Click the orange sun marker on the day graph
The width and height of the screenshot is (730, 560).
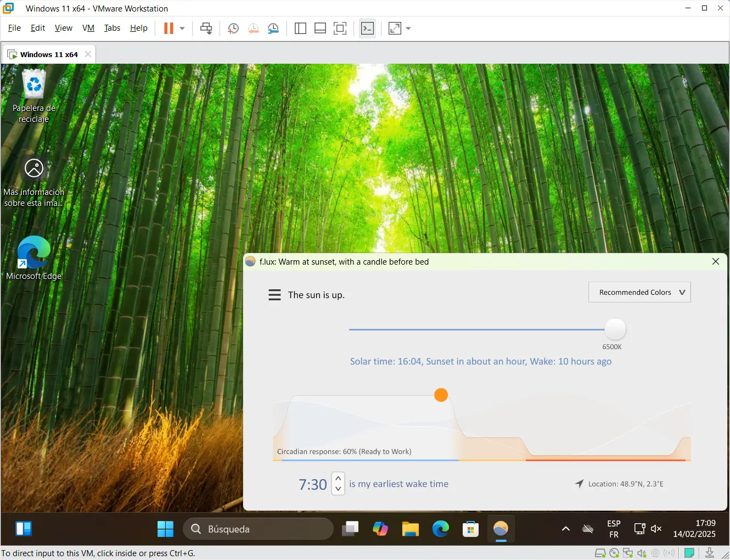[441, 395]
